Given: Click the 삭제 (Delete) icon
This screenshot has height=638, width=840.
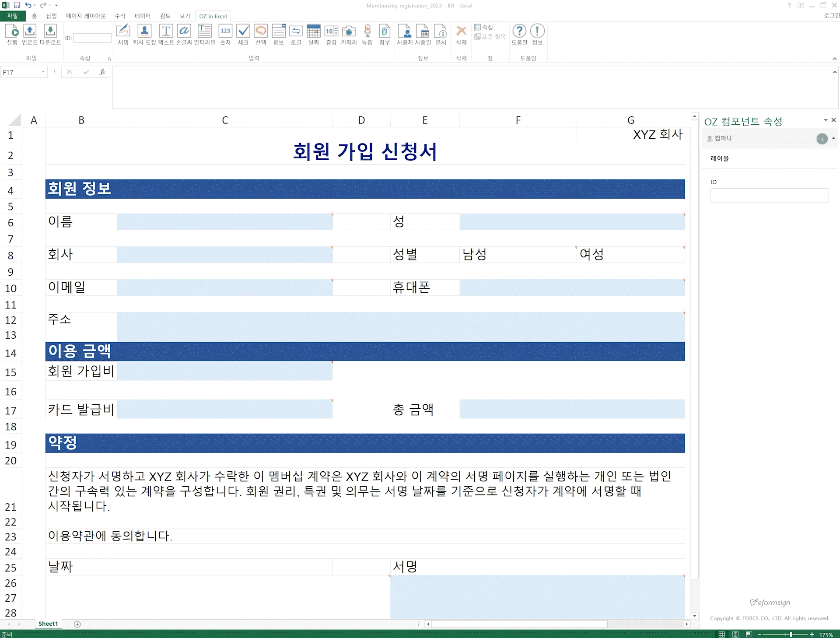Looking at the screenshot, I should click(462, 35).
